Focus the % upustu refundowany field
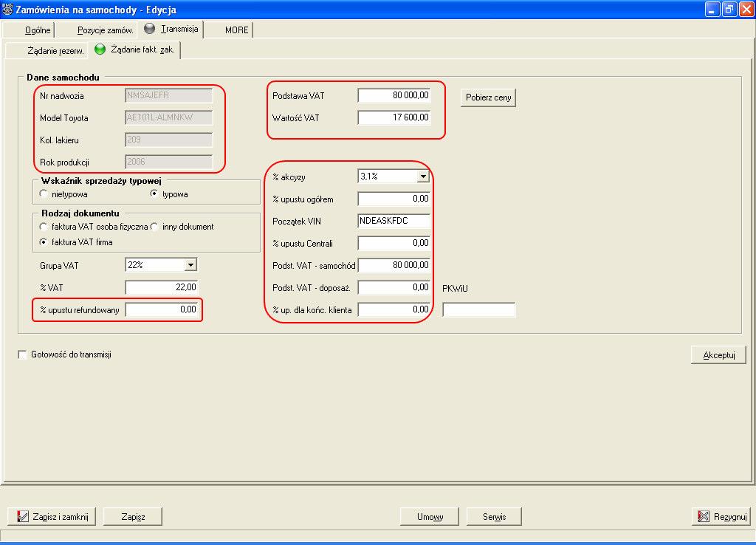Screen dimensions: 756x545 click(162, 309)
